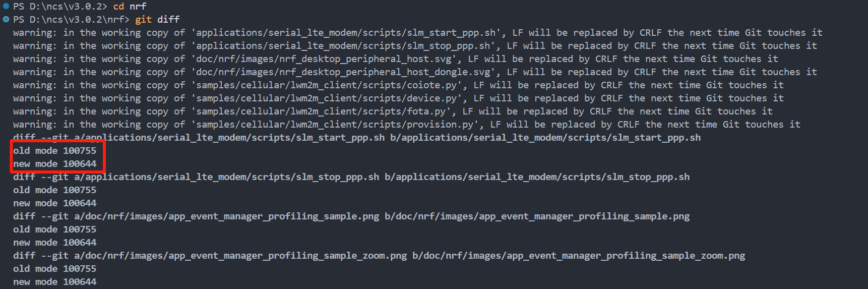Screen dimensions: 868x289
Task: Open a/applications slm_stop_ppp.sh path in diff line
Action: pos(227,177)
